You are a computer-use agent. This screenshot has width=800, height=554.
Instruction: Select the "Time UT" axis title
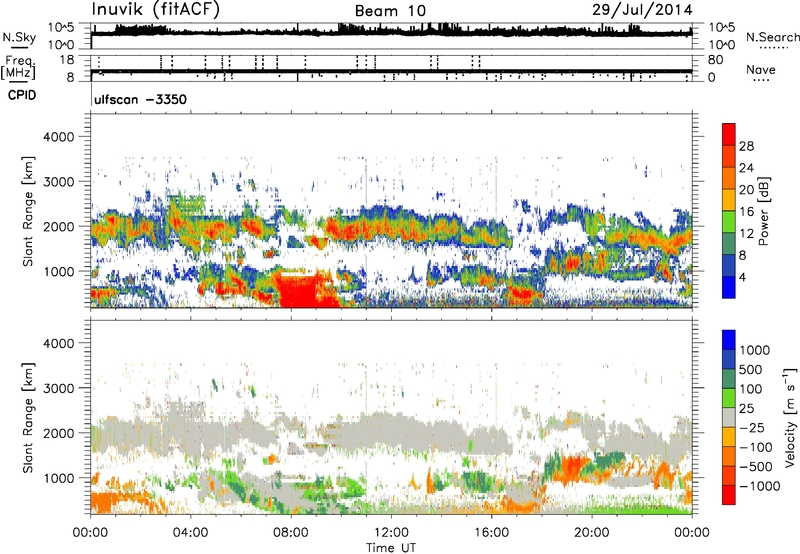tap(391, 548)
